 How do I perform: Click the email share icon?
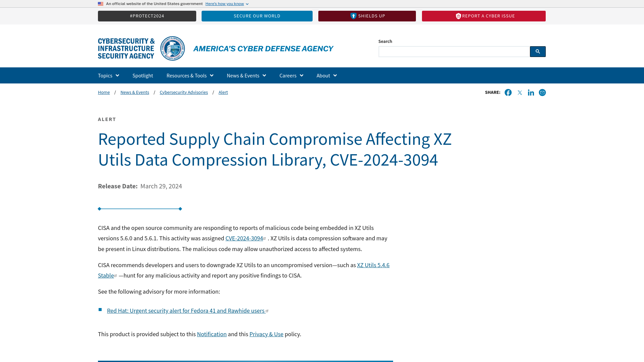click(x=542, y=93)
